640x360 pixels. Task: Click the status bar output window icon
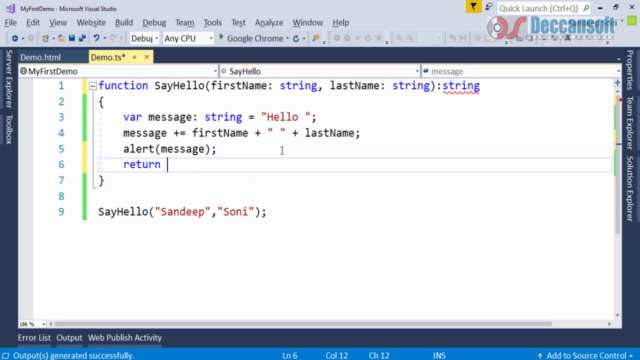(6, 356)
